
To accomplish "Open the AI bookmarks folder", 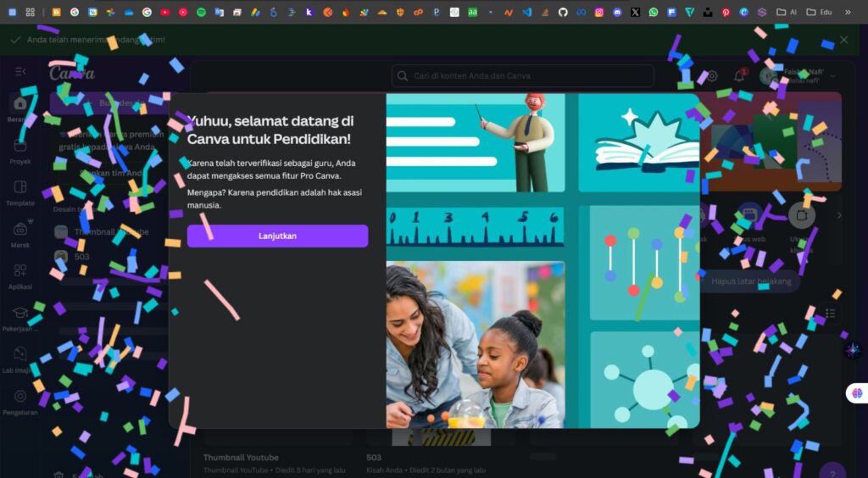I will coord(787,12).
